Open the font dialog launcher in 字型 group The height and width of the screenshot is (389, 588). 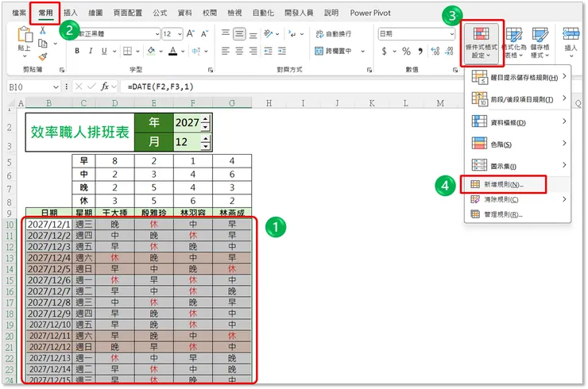coord(211,70)
